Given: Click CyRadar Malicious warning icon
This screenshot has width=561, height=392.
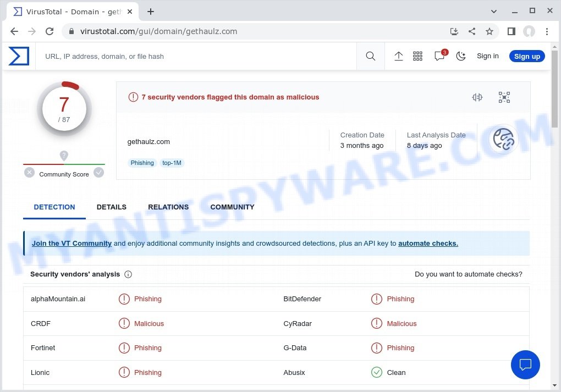Looking at the screenshot, I should tap(377, 323).
